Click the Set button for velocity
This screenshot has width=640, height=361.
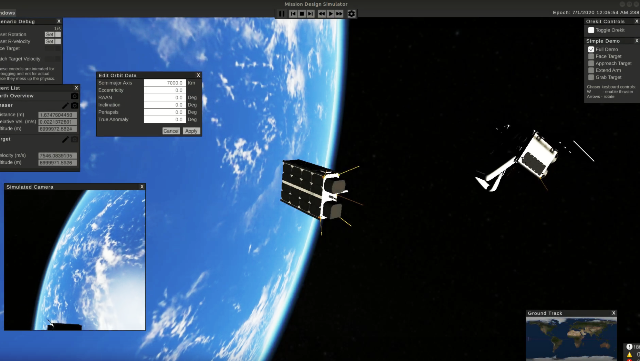pos(50,42)
